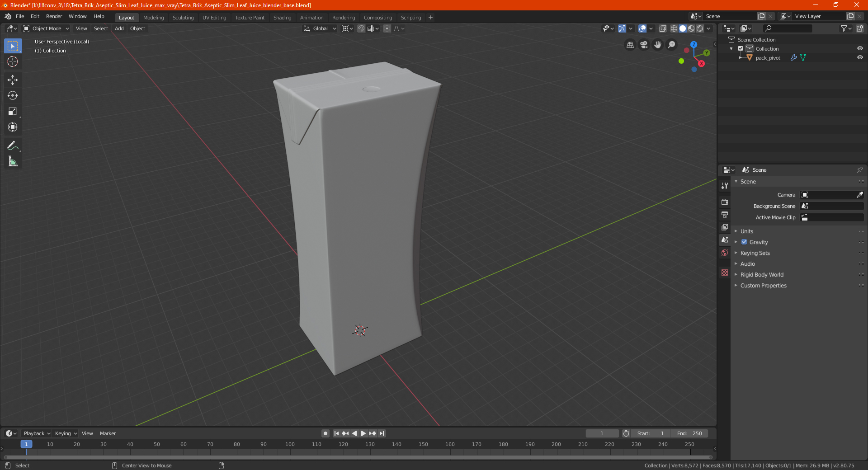Click the outliner search field
868x470 pixels.
point(788,28)
